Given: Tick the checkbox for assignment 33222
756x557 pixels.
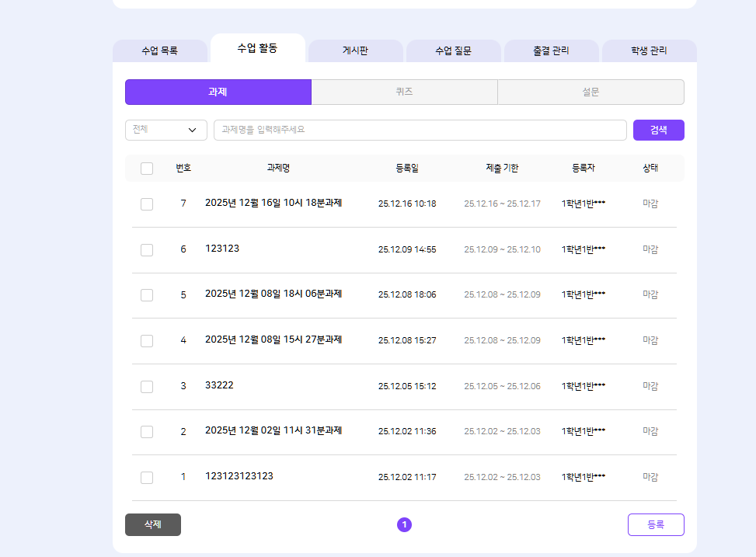Looking at the screenshot, I should [x=147, y=387].
